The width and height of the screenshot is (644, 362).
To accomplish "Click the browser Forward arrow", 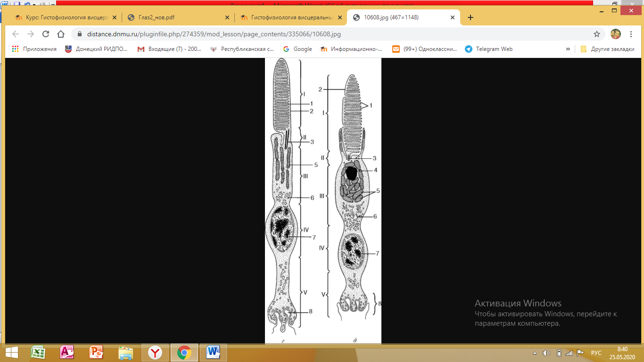I will 31,34.
